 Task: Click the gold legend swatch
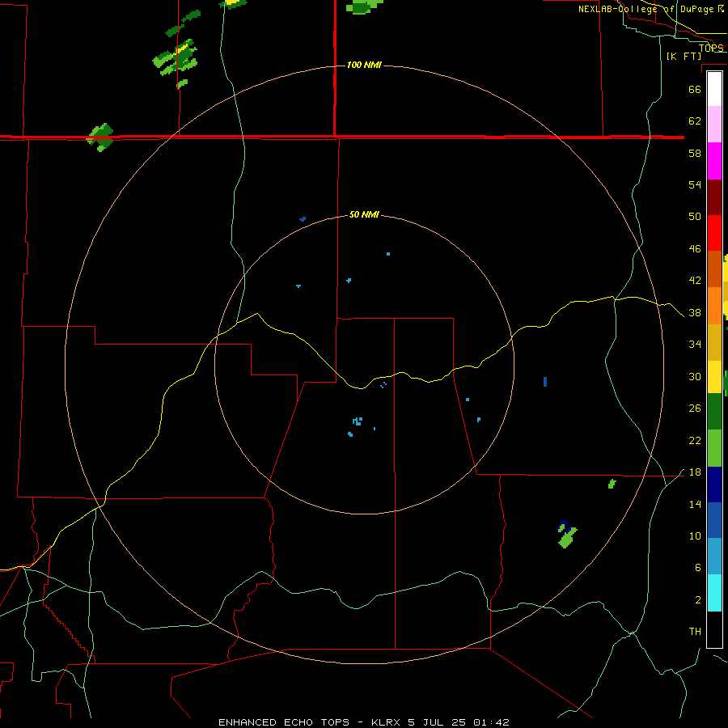pyautogui.click(x=714, y=342)
